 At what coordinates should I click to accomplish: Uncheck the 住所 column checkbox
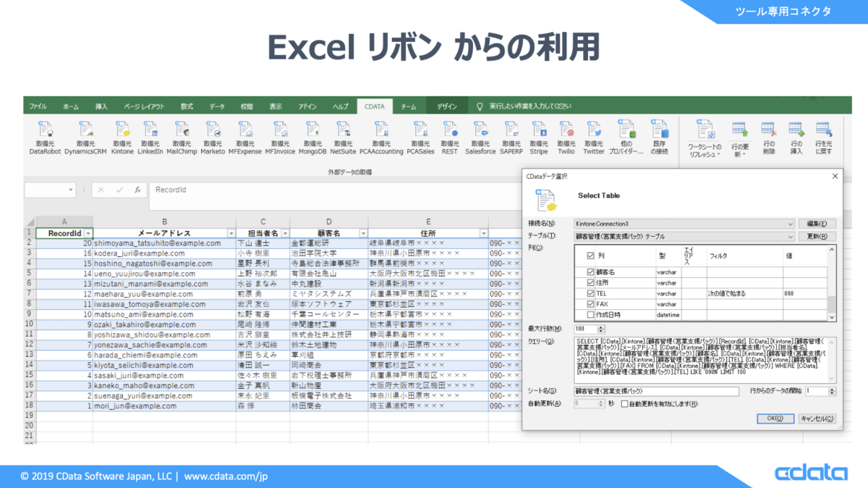tap(590, 283)
